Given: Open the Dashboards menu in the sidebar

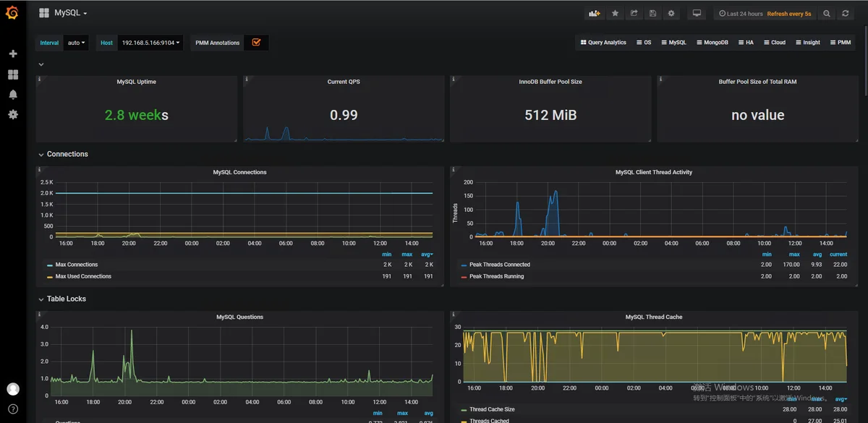Looking at the screenshot, I should click(12, 74).
